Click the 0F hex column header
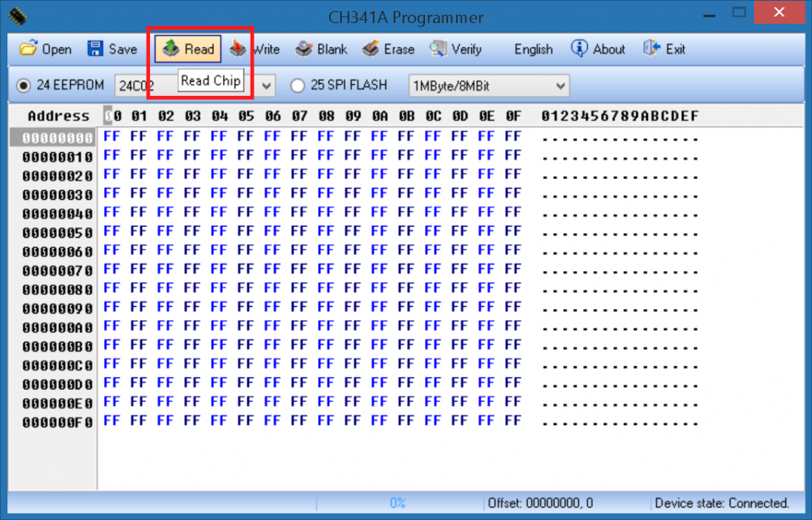This screenshot has width=812, height=520. (x=513, y=116)
